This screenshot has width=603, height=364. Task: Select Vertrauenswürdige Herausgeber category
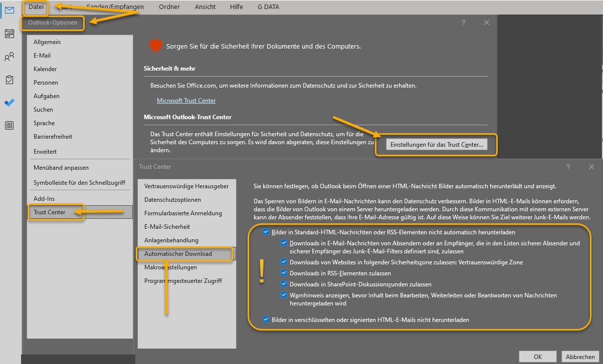coord(186,186)
